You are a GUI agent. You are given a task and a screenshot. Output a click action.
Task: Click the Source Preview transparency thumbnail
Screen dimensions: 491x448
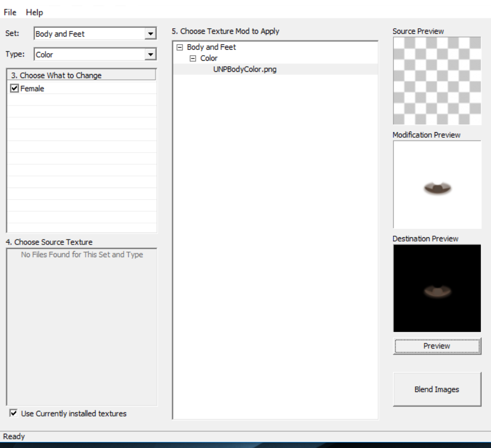(x=436, y=79)
